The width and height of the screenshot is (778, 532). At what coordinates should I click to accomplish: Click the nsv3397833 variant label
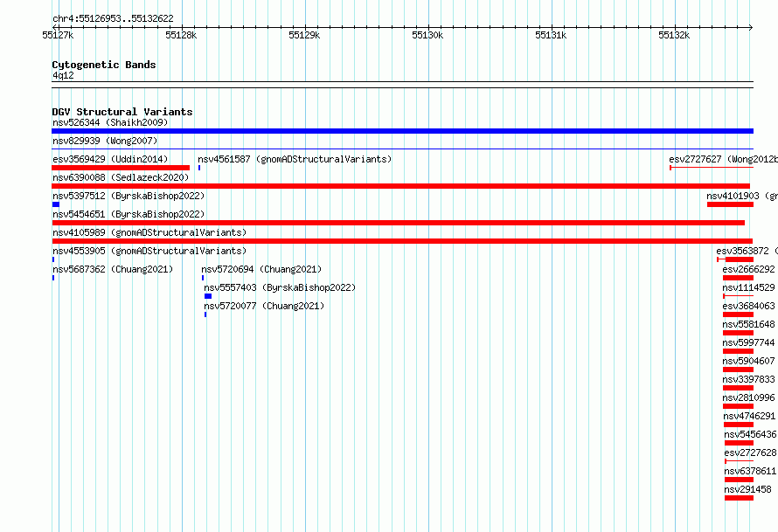[748, 379]
